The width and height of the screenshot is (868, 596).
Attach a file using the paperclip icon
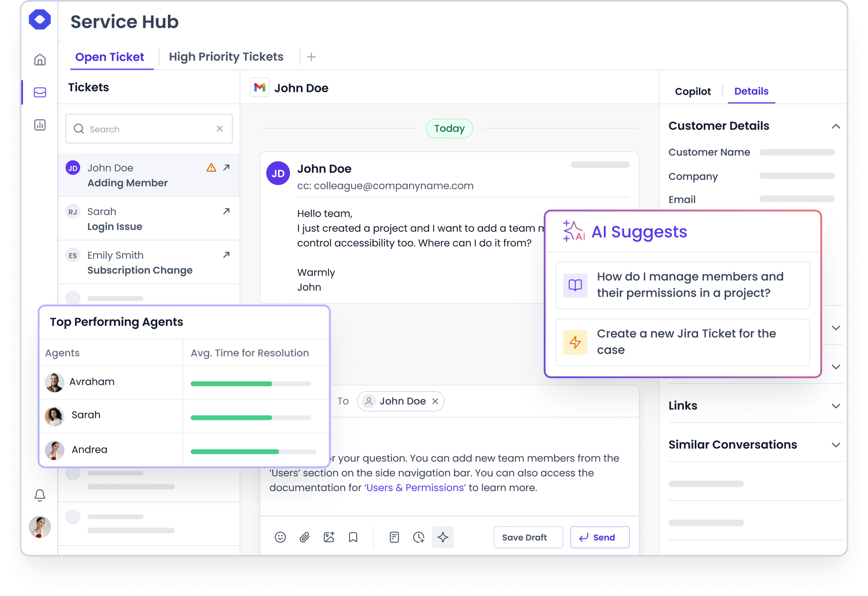(x=304, y=537)
